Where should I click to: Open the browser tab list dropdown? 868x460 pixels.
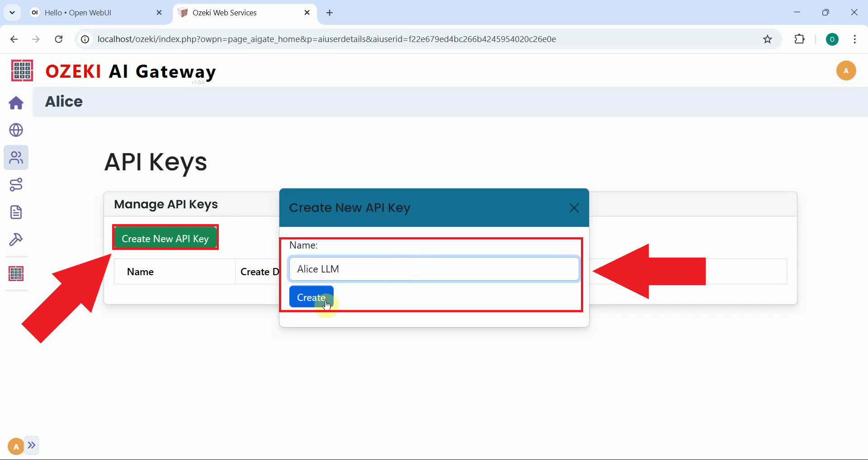click(12, 12)
